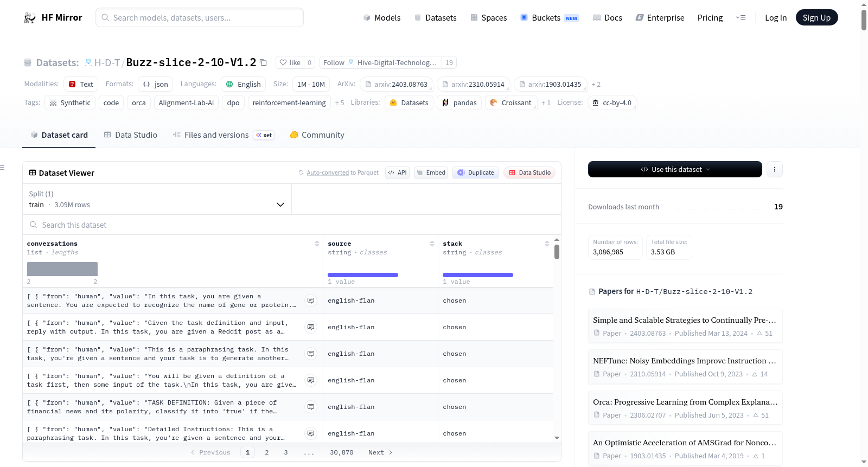Filter by the Synthetic tag
Screen dimensions: 868x467
(70, 103)
